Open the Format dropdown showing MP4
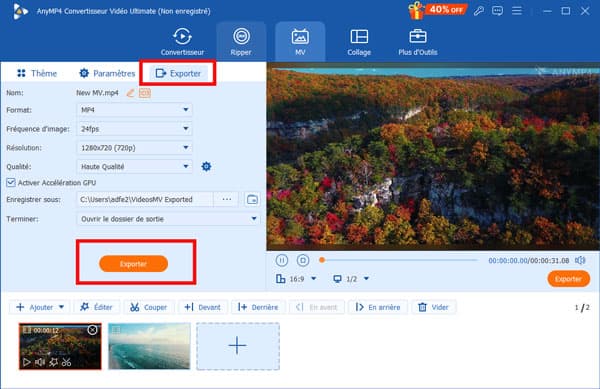The width and height of the screenshot is (600, 389). pyautogui.click(x=134, y=110)
